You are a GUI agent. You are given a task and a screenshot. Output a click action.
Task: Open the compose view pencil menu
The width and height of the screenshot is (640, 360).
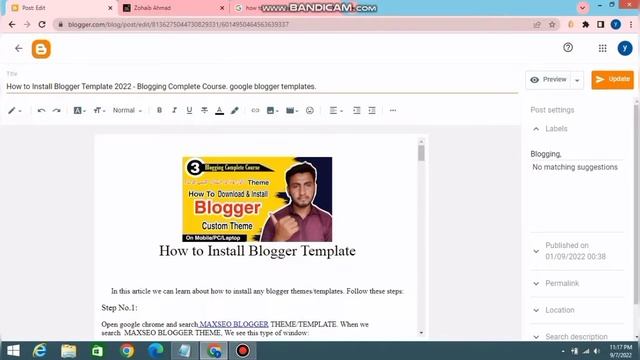14,111
